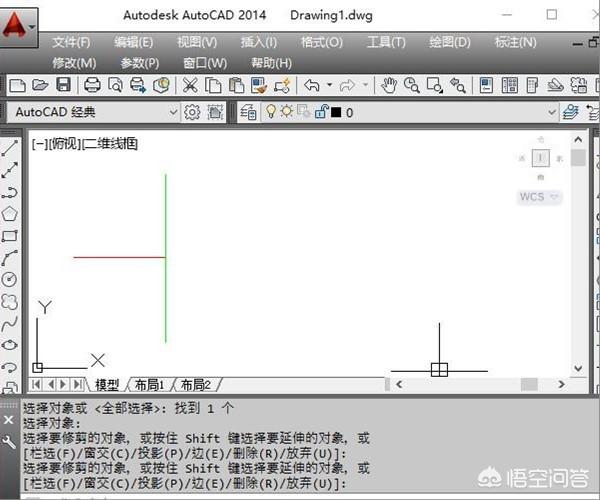Undo the last action arrow

312,85
